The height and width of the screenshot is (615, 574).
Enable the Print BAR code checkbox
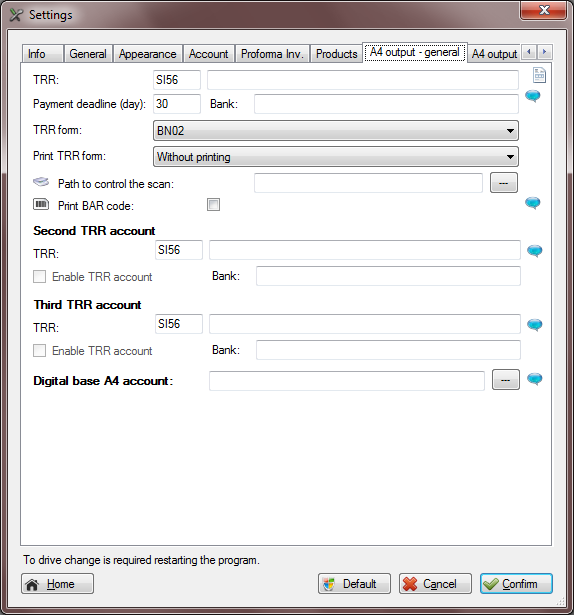213,205
